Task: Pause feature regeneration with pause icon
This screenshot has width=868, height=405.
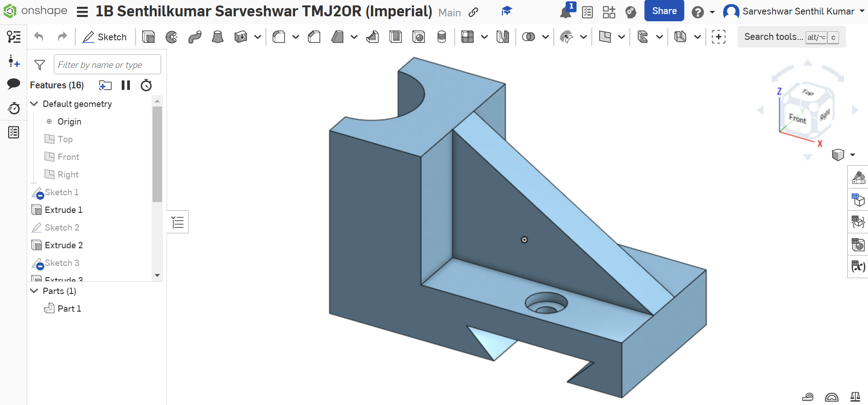Action: [126, 85]
